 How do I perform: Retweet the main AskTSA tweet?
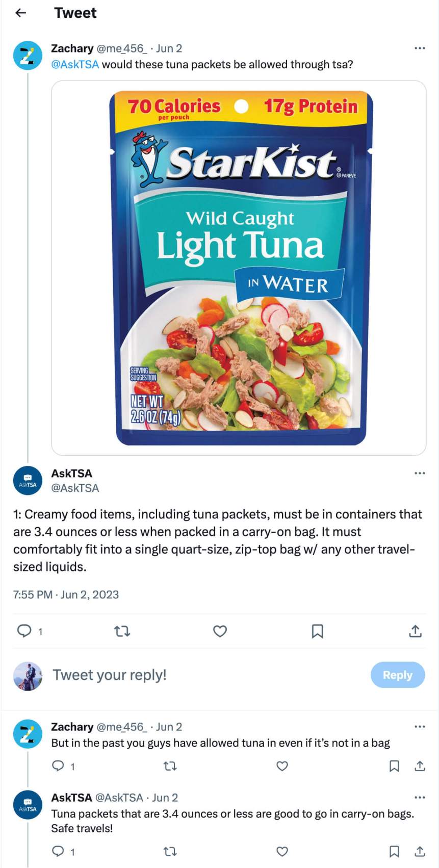click(x=122, y=632)
